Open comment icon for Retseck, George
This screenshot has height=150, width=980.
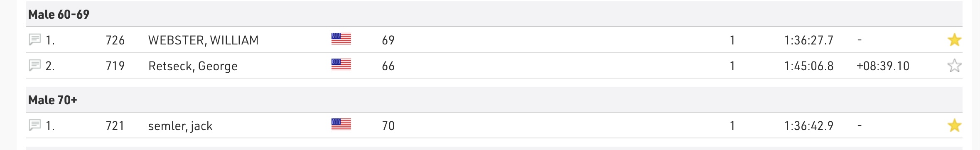[x=34, y=66]
